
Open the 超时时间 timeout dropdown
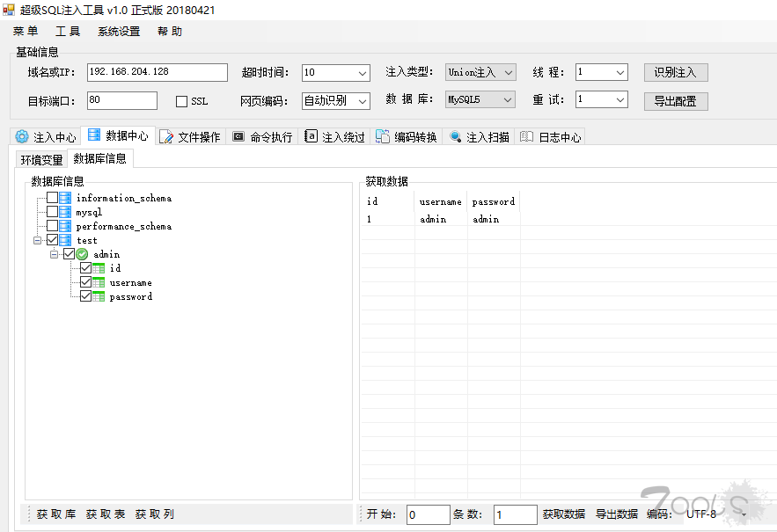[363, 73]
